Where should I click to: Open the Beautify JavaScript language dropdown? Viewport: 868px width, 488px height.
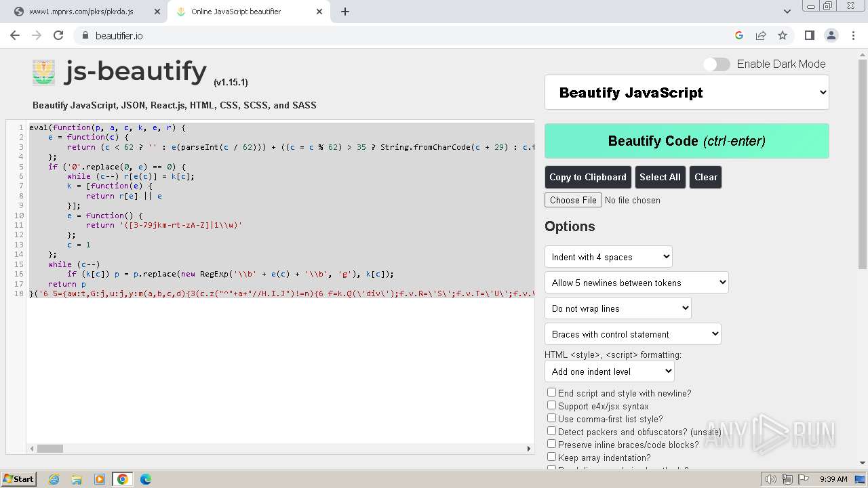[687, 93]
